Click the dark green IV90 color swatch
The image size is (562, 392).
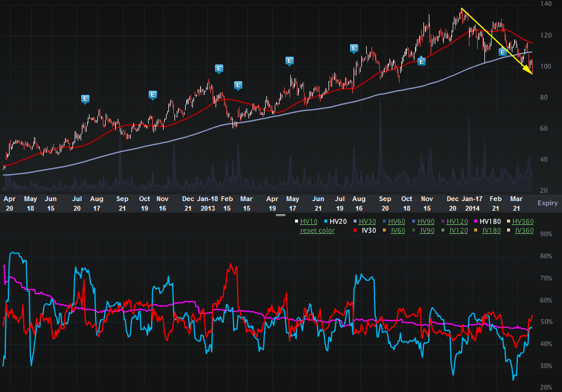414,230
